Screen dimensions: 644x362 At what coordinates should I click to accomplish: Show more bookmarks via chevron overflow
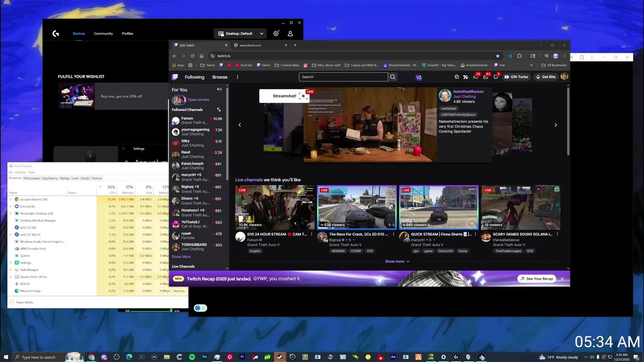point(531,65)
